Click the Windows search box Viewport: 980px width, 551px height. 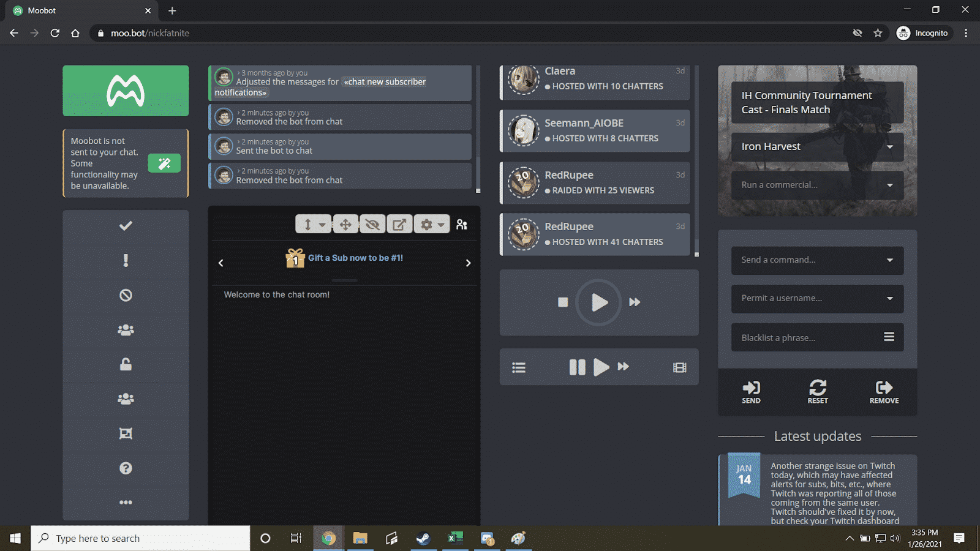(x=140, y=538)
